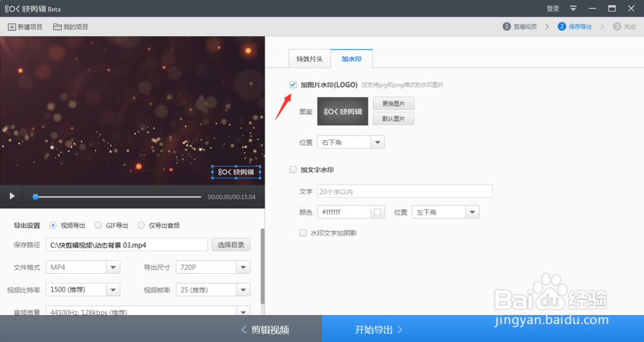Minimize the 快剪辑 window
This screenshot has height=342, width=644.
tap(592, 8)
